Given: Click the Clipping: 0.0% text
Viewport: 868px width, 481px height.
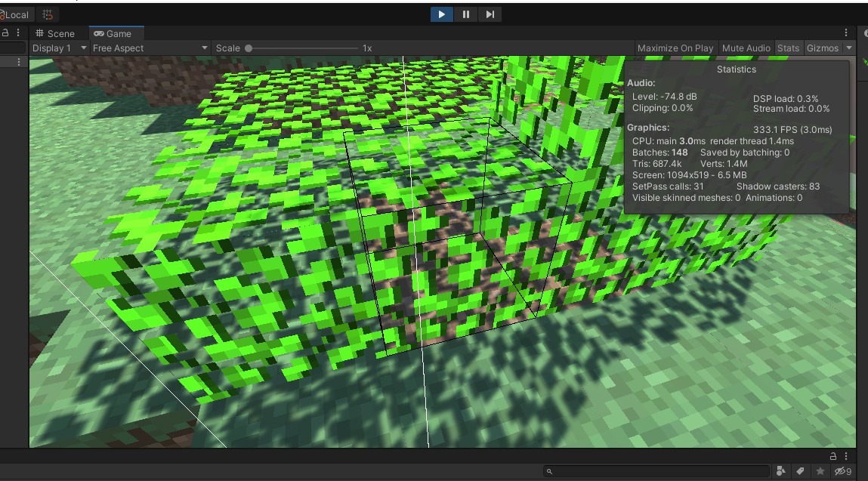Looking at the screenshot, I should (663, 108).
